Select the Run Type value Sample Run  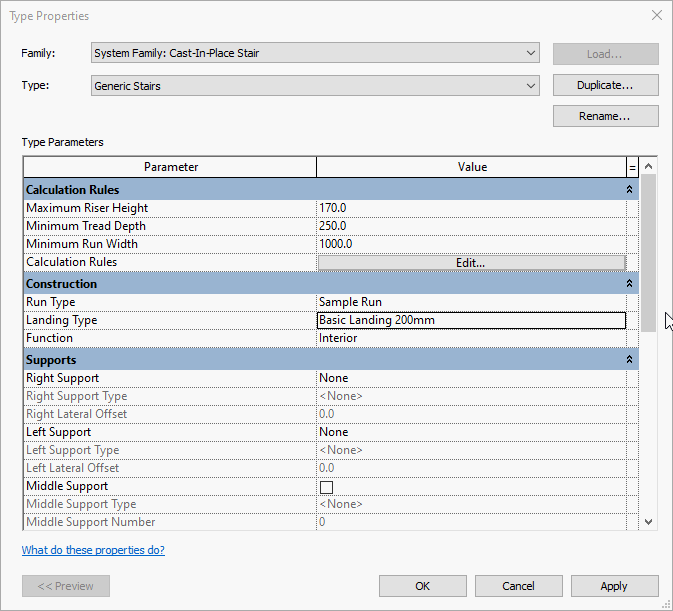tap(471, 302)
